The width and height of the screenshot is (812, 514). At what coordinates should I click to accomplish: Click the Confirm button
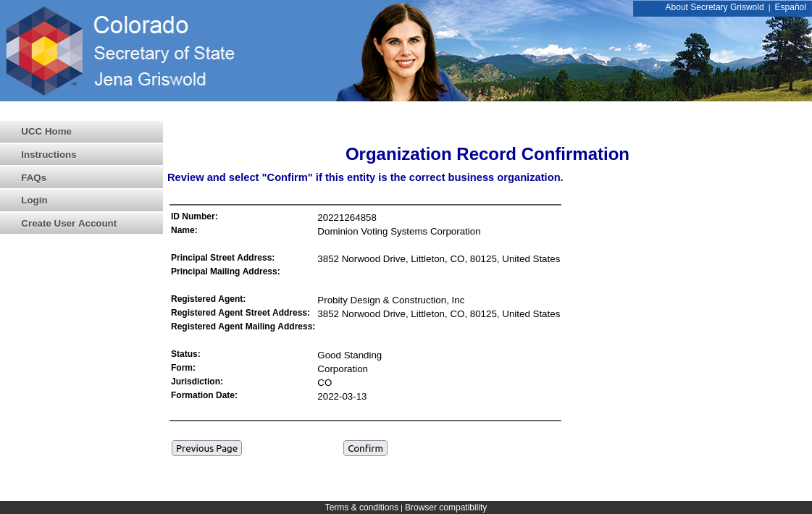tap(365, 448)
